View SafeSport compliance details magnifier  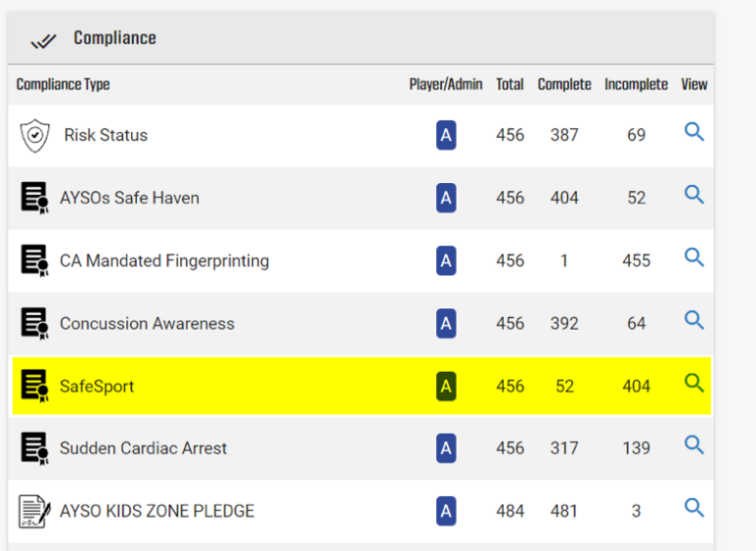(694, 384)
